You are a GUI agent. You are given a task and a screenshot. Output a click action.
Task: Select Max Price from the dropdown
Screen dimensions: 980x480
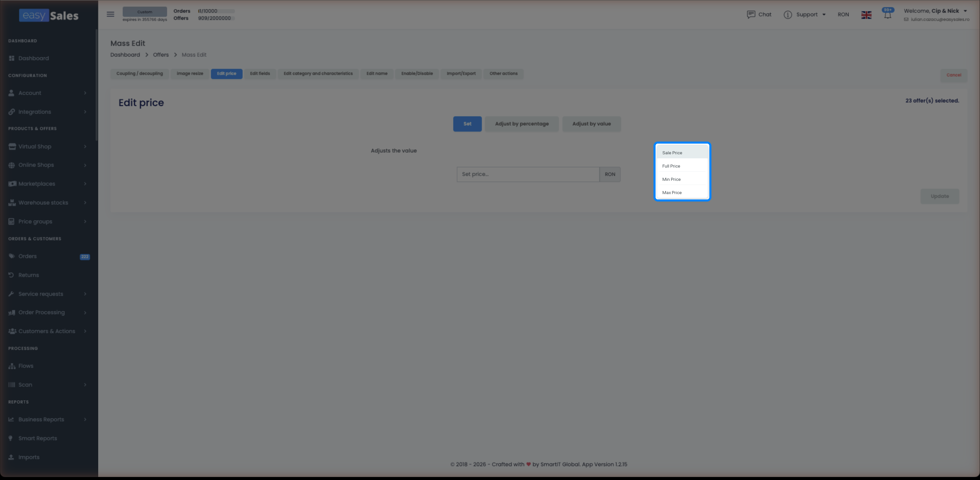click(682, 193)
